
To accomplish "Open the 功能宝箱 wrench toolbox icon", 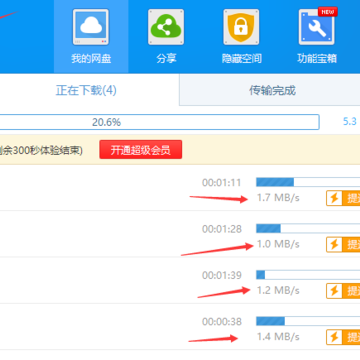I will [317, 27].
